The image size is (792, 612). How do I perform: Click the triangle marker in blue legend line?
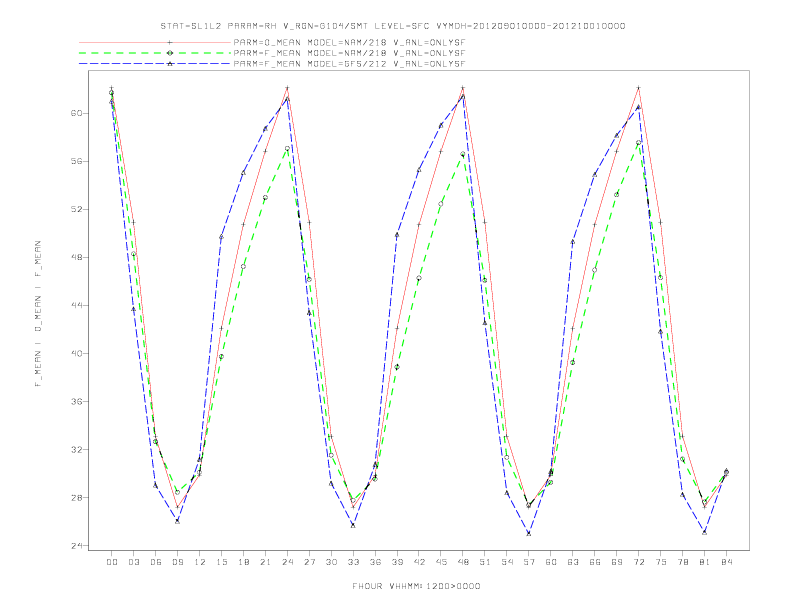click(170, 64)
